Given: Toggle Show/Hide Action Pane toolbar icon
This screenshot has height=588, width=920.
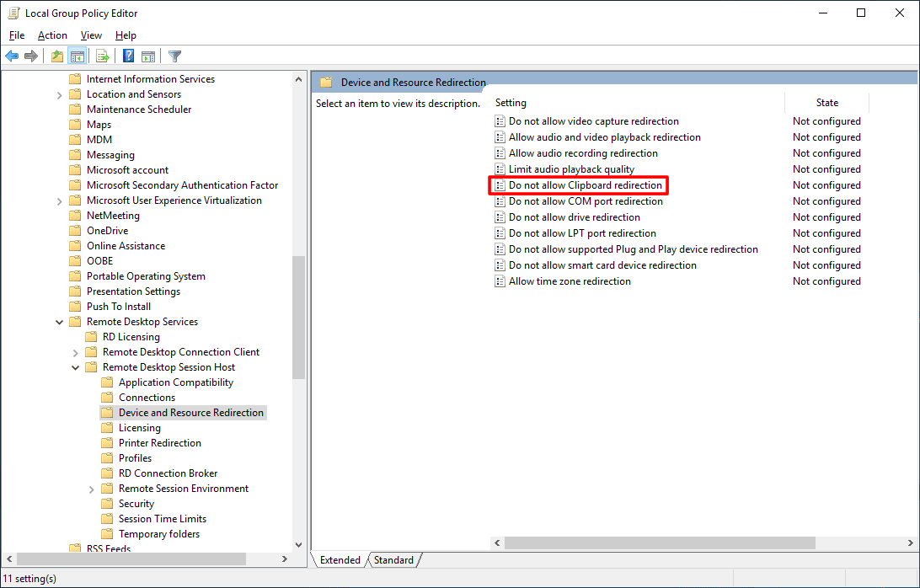Looking at the screenshot, I should pos(148,56).
